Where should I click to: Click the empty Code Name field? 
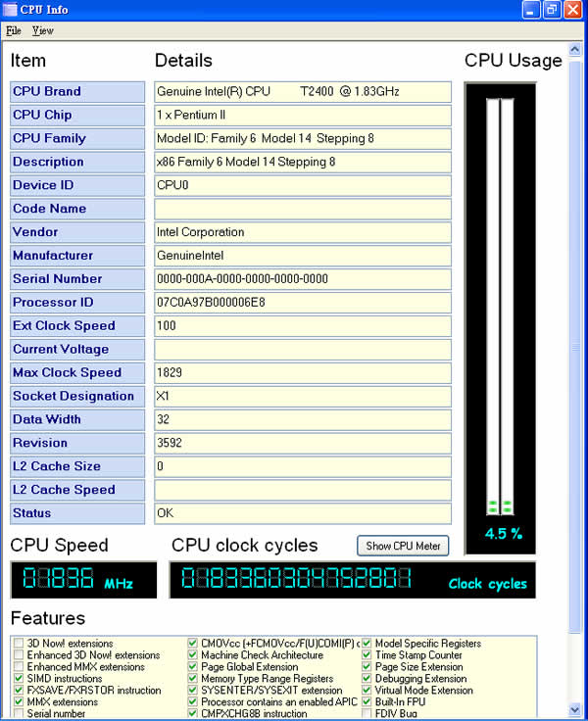303,210
